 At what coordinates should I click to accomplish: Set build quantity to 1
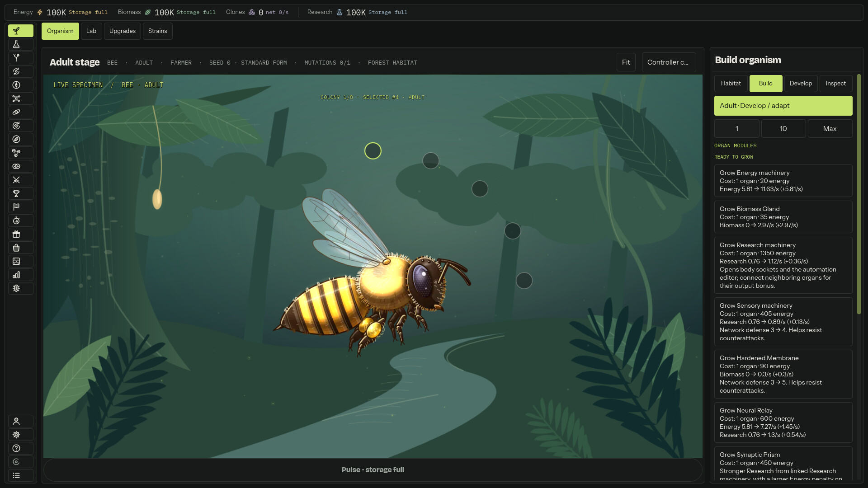tap(736, 129)
